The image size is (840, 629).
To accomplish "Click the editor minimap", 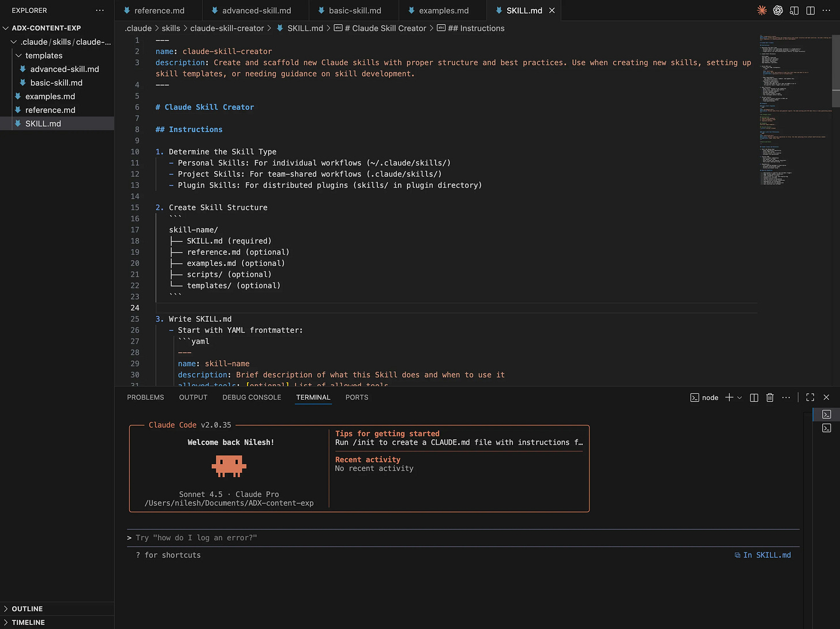I will [795, 110].
